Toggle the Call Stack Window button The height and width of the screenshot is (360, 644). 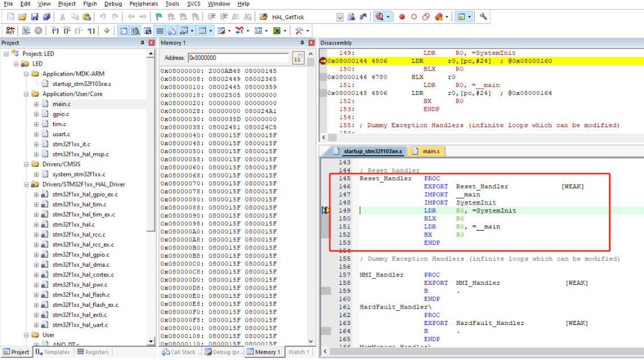pos(171,31)
